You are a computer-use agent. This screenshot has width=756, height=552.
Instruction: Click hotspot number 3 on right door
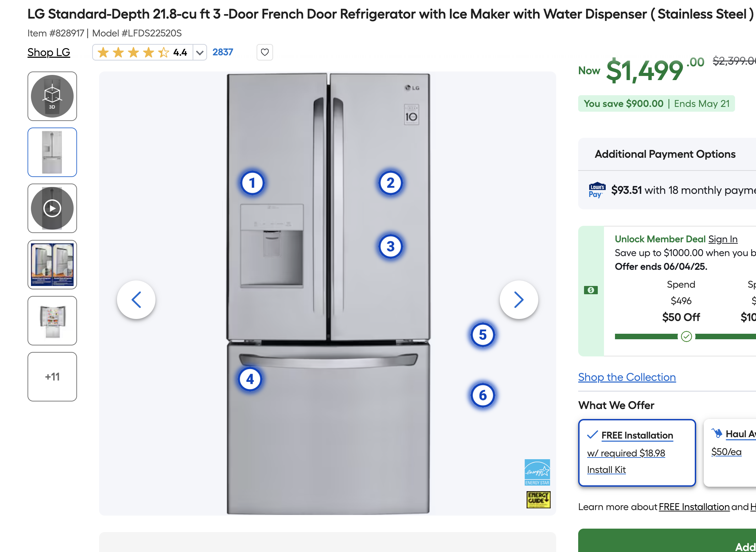[390, 246]
